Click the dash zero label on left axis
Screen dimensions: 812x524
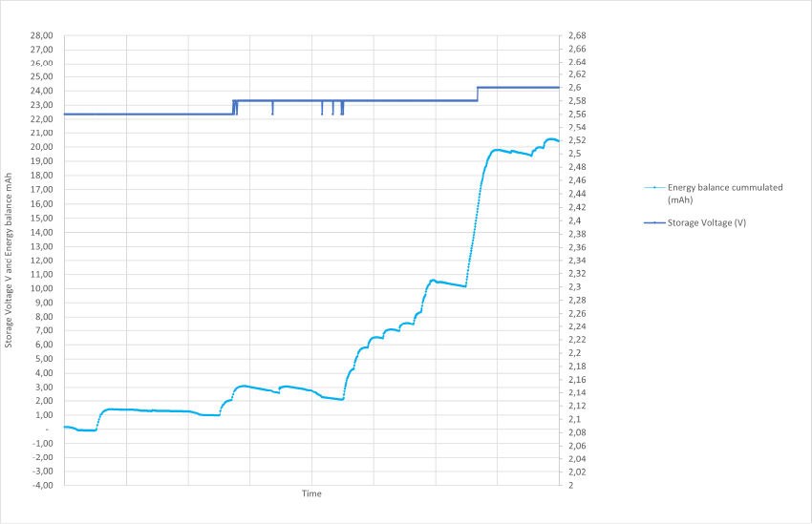pyautogui.click(x=50, y=429)
